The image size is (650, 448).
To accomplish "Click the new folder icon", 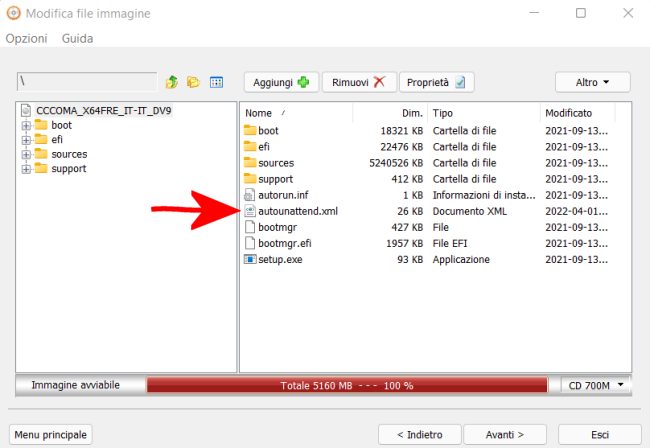I will [x=193, y=82].
